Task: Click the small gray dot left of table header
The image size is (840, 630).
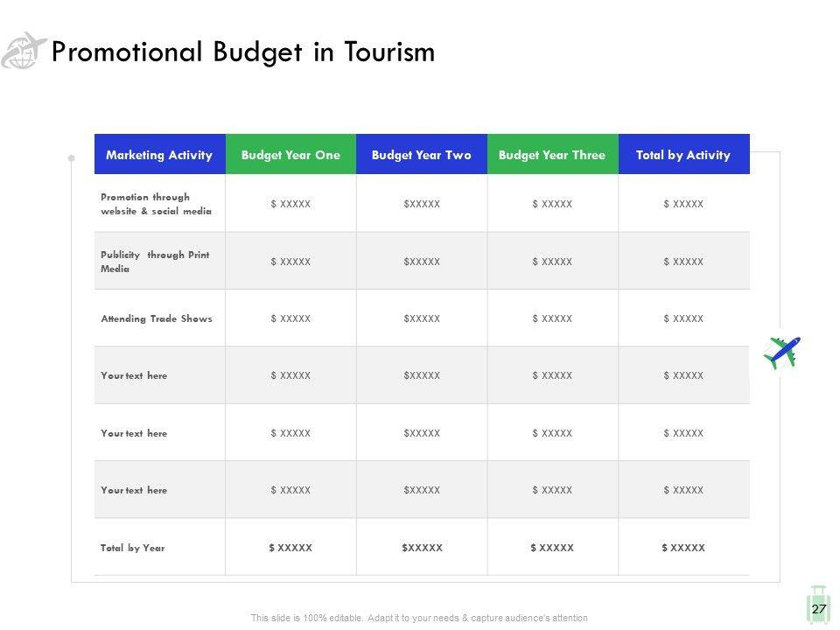Action: (71, 158)
